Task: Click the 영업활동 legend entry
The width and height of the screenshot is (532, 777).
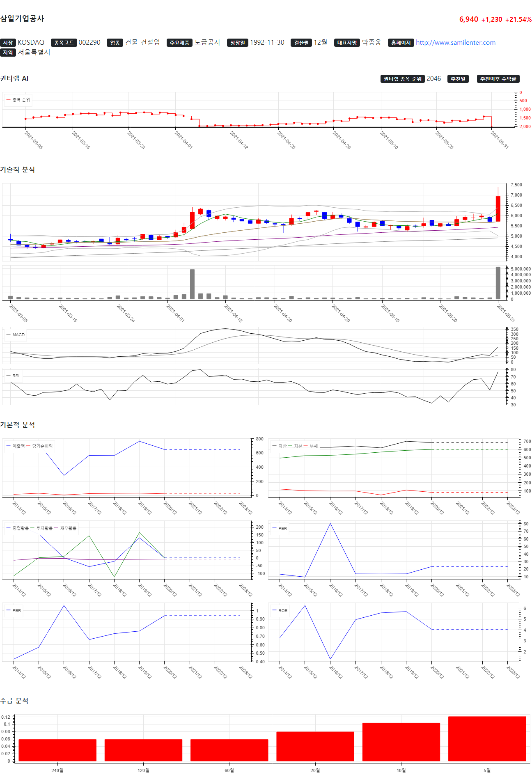Action: (x=18, y=528)
